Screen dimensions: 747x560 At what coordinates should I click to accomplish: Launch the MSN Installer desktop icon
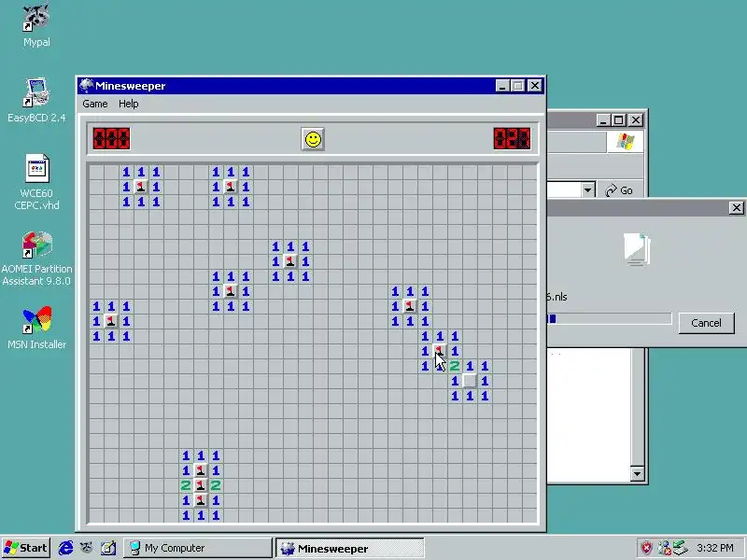36,328
